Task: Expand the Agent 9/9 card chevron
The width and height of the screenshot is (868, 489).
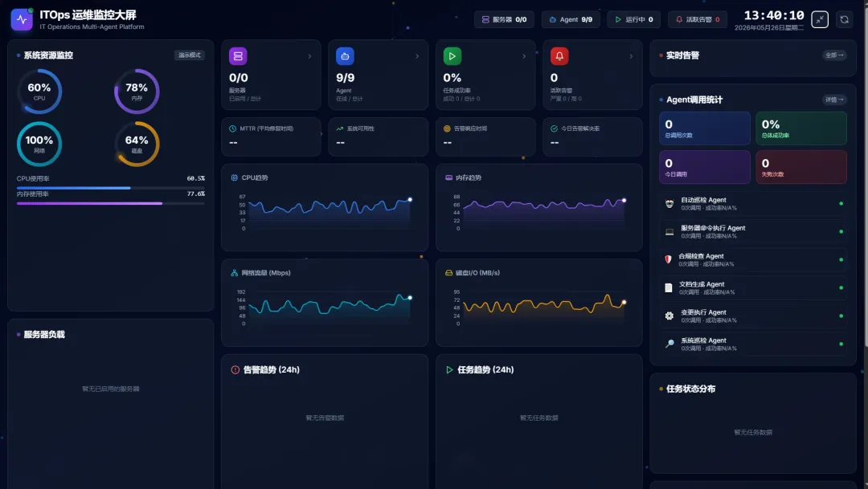Action: point(417,56)
